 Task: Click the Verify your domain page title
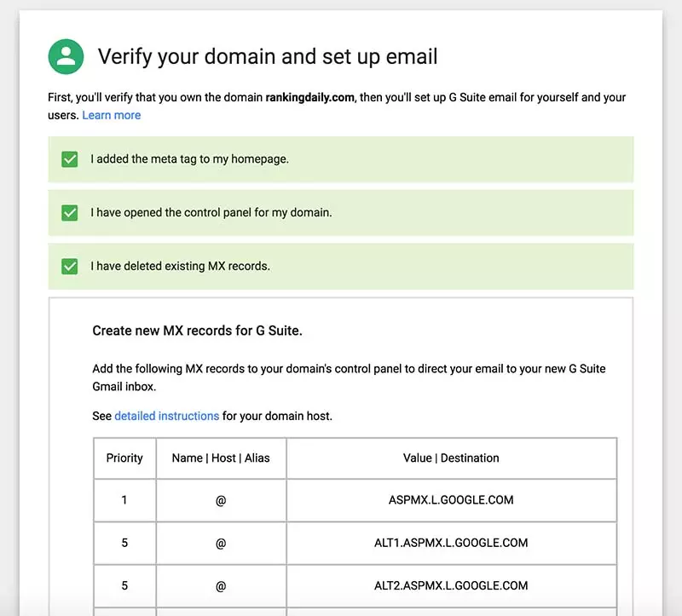tap(268, 57)
